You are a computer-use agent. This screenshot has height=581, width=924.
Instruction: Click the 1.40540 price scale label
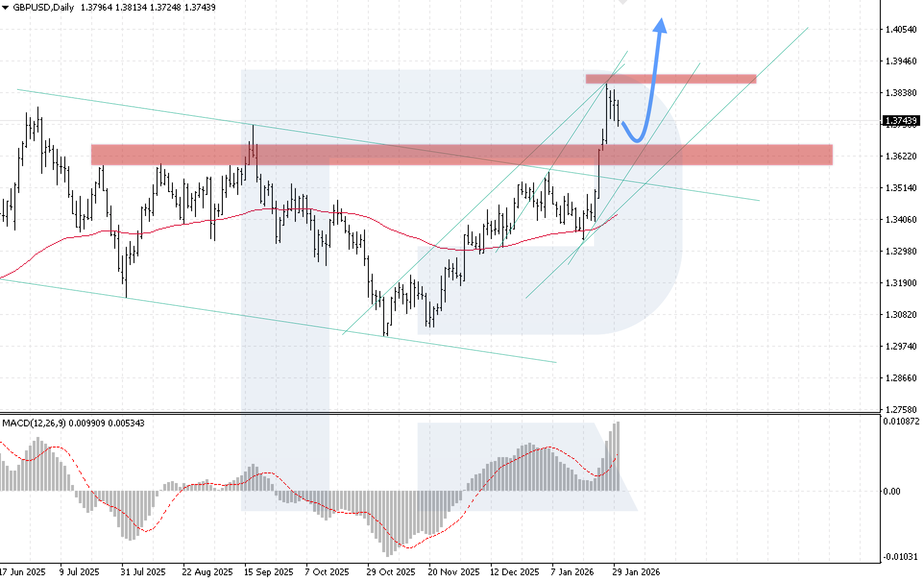pos(901,29)
